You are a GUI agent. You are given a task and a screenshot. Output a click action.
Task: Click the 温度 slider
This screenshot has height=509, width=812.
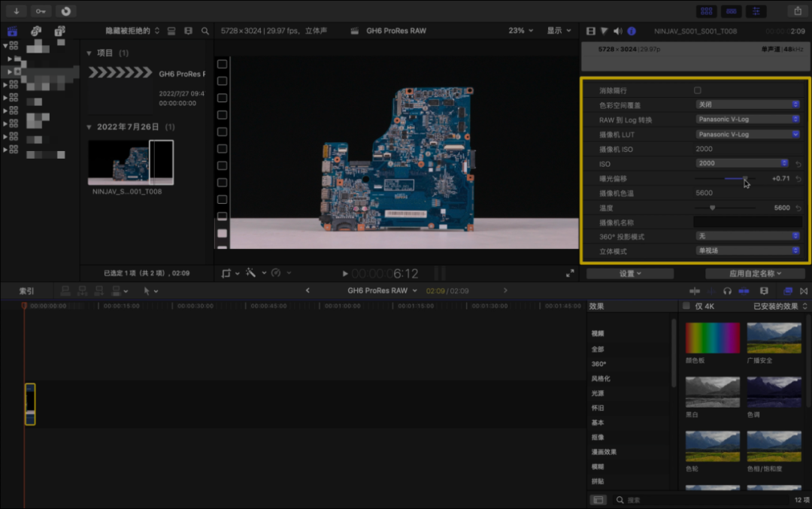(725, 208)
